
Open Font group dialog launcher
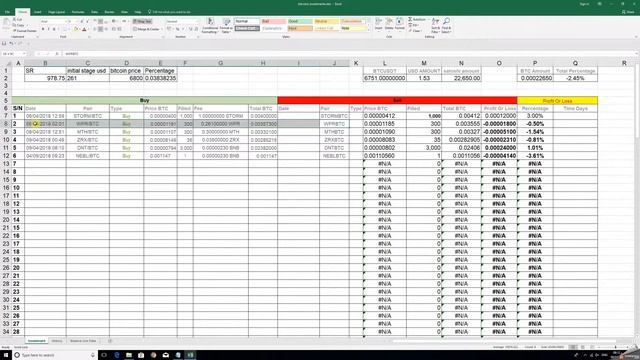coord(89,37)
